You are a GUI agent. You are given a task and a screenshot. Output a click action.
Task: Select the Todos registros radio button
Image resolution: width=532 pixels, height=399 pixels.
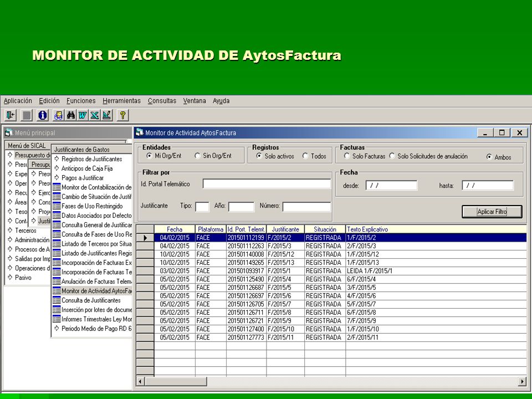(305, 156)
